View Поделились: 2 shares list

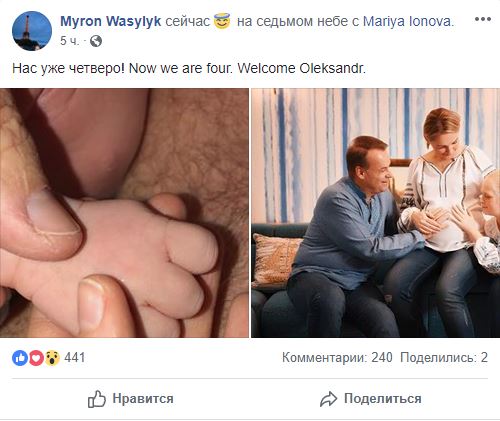point(444,358)
